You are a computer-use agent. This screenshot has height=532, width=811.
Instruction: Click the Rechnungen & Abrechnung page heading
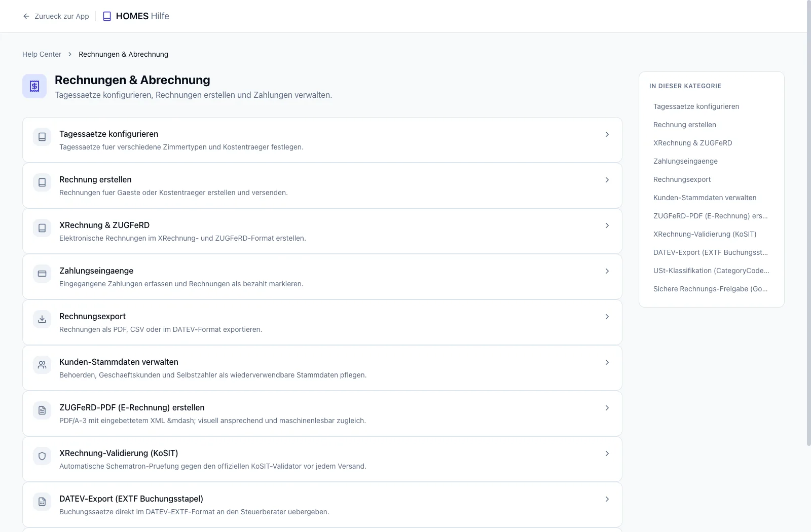coord(132,80)
